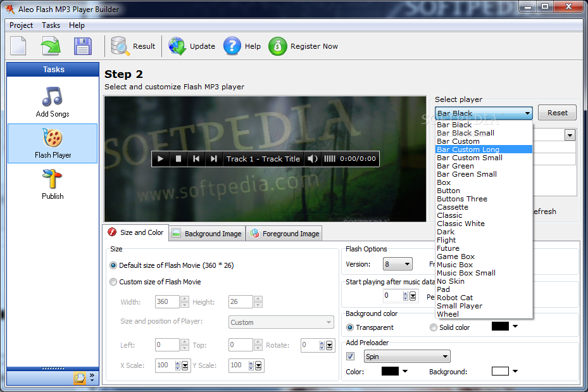Click the Width input field

(167, 301)
